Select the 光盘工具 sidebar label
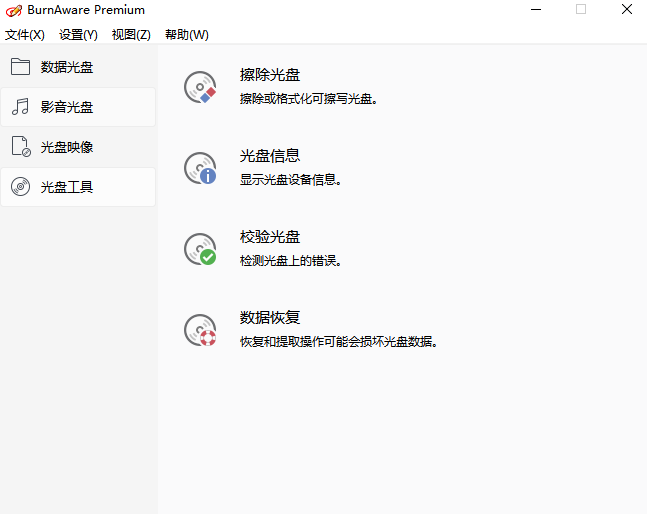The width and height of the screenshot is (647, 514). point(67,187)
